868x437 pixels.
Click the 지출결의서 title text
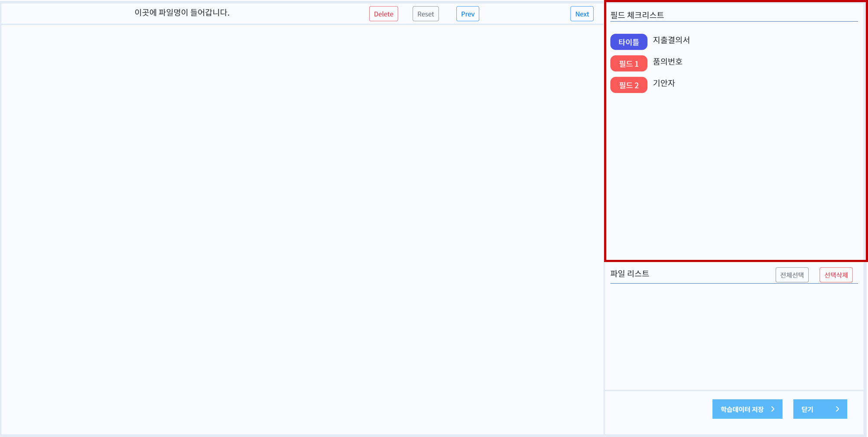coord(671,40)
